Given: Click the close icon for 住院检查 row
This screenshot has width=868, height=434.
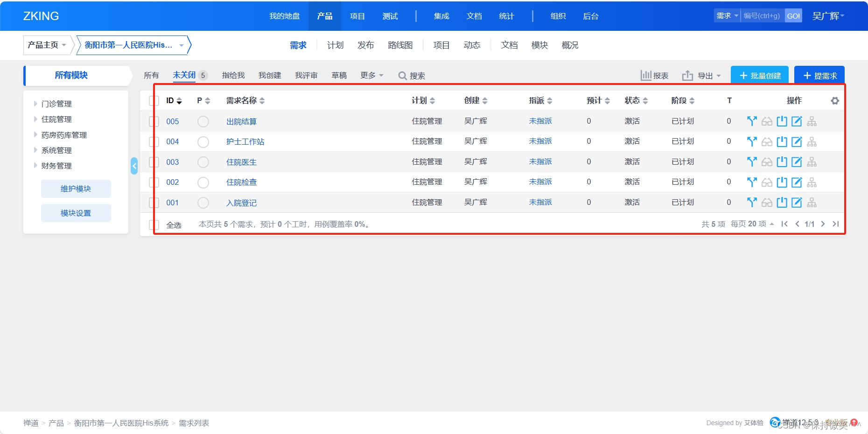Looking at the screenshot, I should [x=782, y=182].
